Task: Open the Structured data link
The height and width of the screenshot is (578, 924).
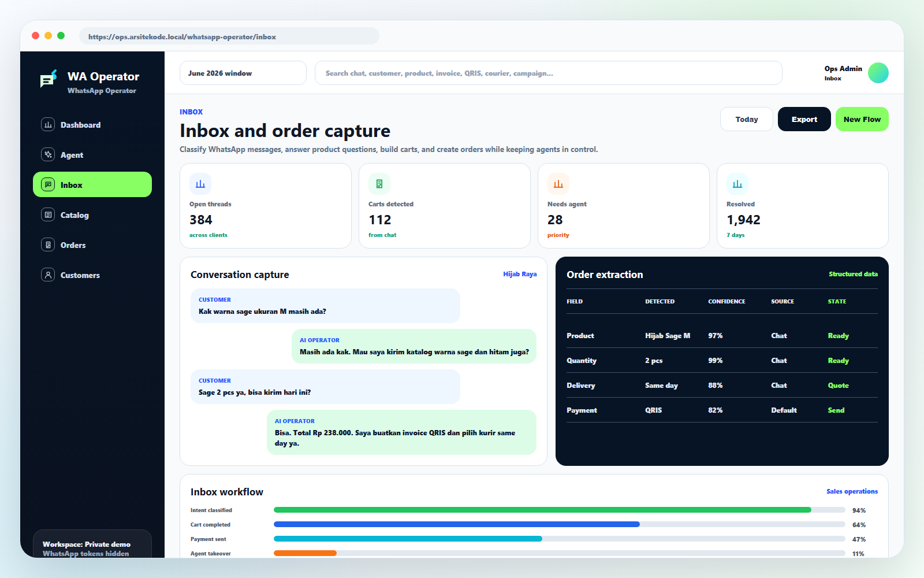Action: point(853,274)
